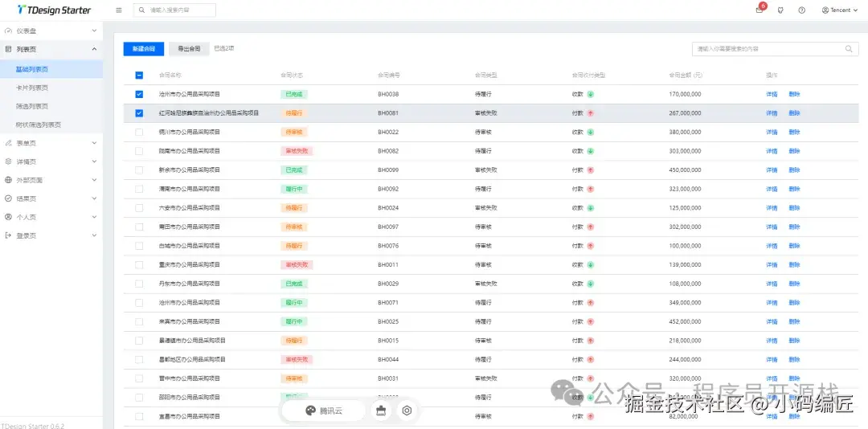Click the globe icon beside 外部页面
Viewport: 868px width, 429px height.
point(8,180)
